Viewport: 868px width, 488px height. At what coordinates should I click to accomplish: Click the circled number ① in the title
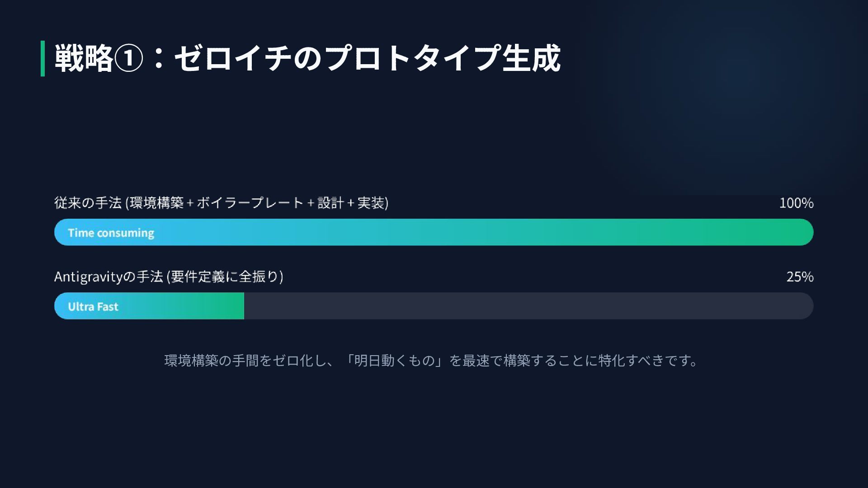point(128,59)
